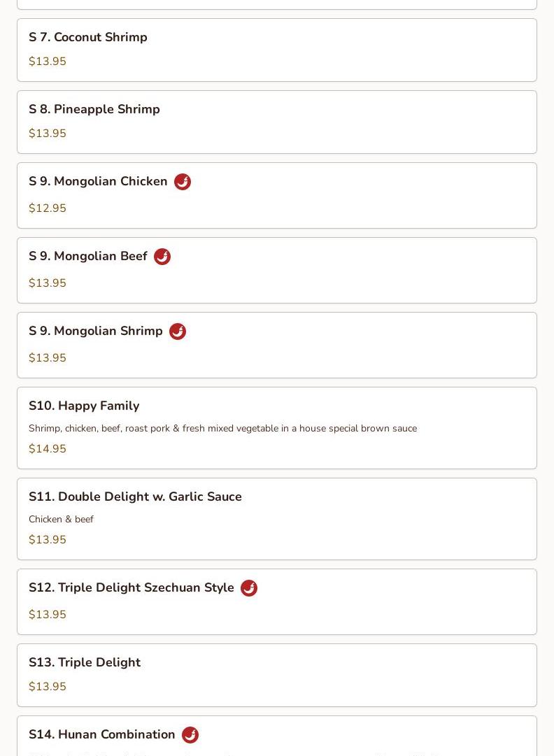The image size is (554, 756).
Task: Click the spicy icon next to Triple Delight Szechuan Style
Action: 249,587
